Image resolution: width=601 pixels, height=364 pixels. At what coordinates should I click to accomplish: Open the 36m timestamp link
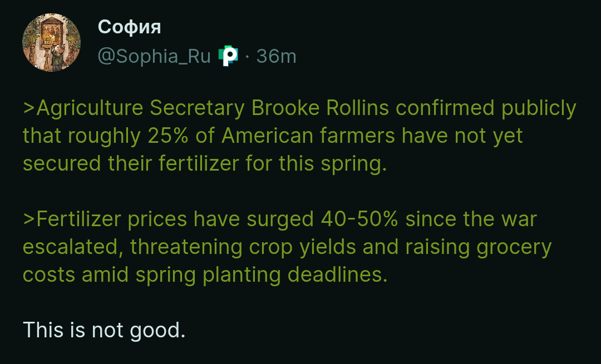tap(276, 56)
